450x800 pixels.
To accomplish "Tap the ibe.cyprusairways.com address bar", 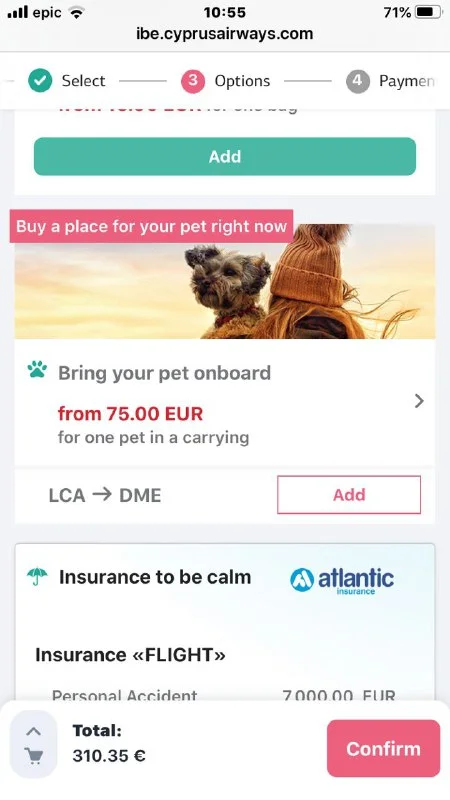I will tap(224, 34).
